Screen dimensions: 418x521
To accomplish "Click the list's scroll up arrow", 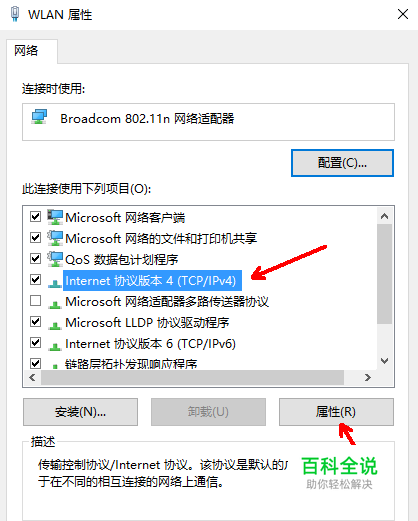I will (384, 216).
